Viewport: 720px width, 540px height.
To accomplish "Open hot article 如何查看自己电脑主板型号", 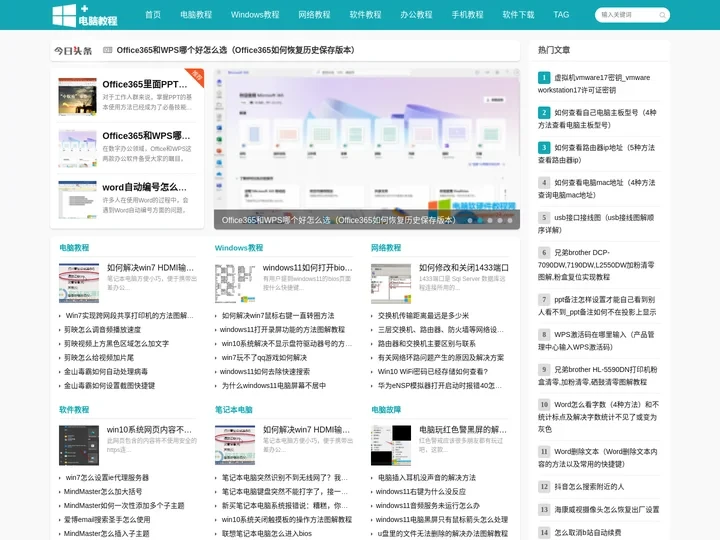I will click(597, 118).
